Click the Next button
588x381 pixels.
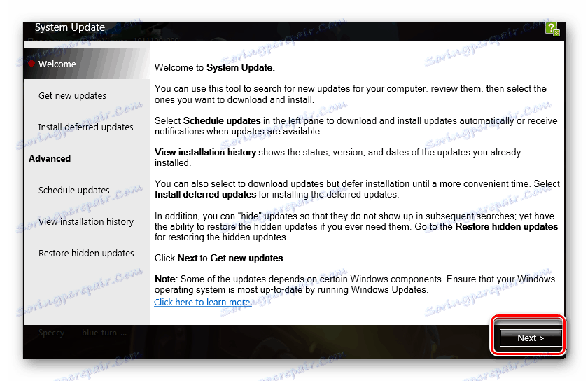pos(531,338)
